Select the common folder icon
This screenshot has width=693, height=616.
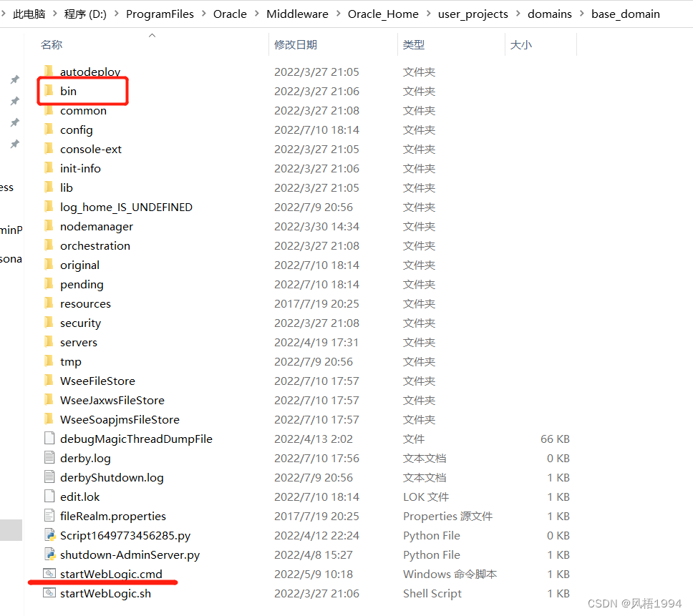click(49, 110)
